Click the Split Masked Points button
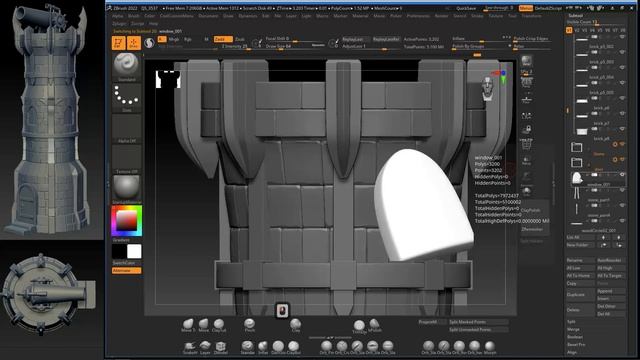 (478, 322)
